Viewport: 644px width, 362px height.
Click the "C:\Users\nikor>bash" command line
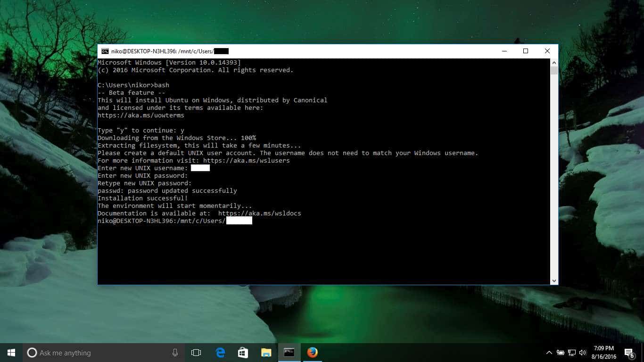(133, 85)
